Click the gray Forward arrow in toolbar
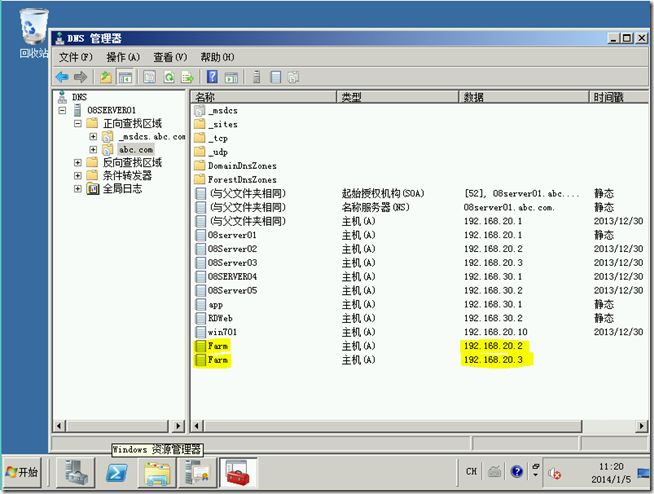Image resolution: width=654 pixels, height=494 pixels. tap(80, 77)
